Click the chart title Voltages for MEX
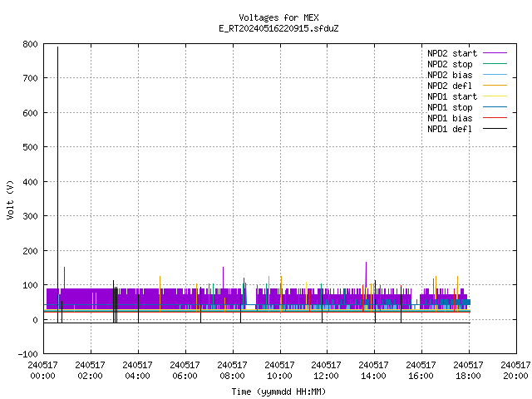 point(278,17)
